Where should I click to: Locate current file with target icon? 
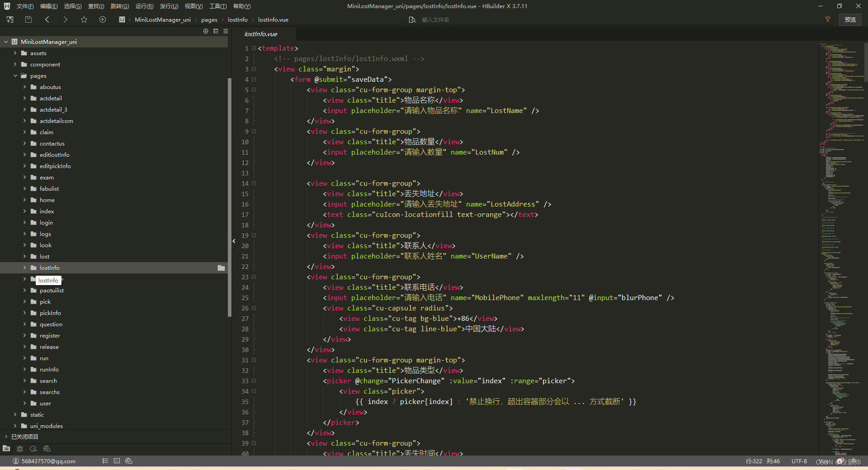click(206, 31)
